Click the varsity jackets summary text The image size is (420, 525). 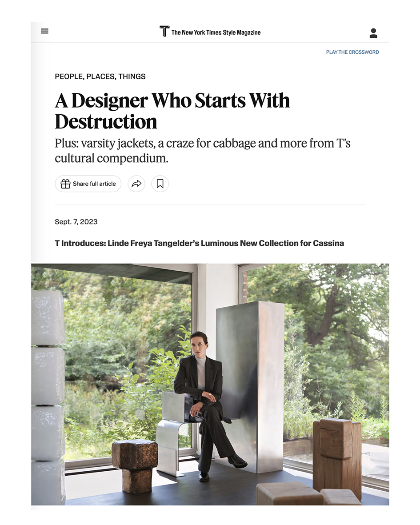(203, 151)
